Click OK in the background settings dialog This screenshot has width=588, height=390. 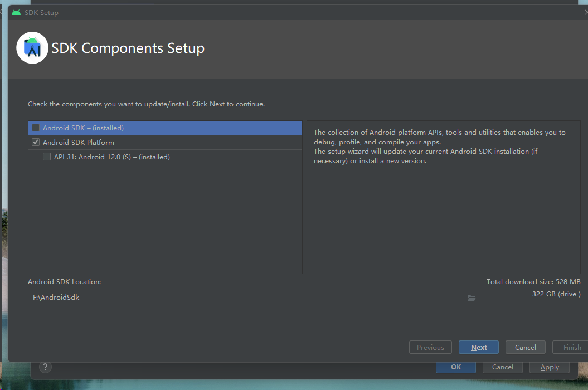(455, 368)
